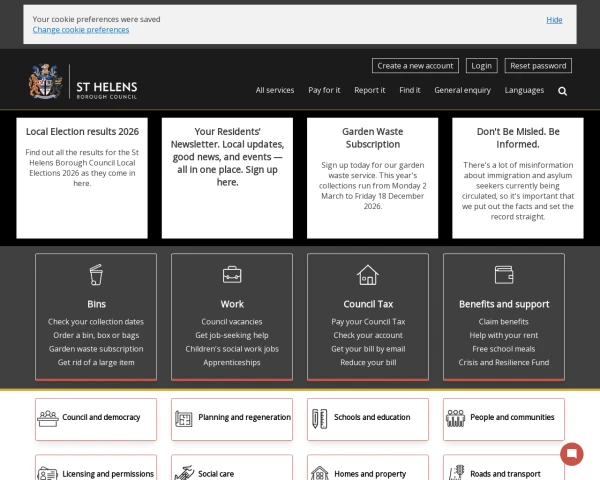Open the Council Tax heading link
The height and width of the screenshot is (480, 600).
tap(368, 304)
